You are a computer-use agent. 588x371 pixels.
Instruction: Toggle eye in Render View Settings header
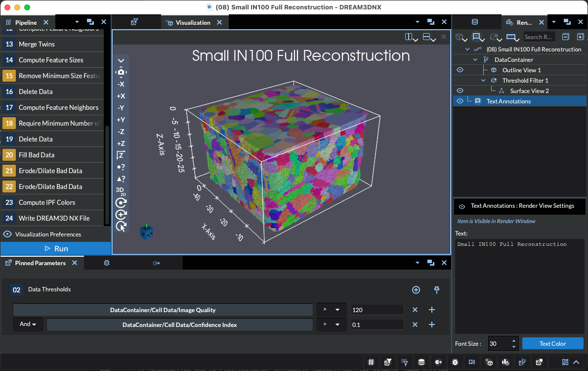pos(462,206)
